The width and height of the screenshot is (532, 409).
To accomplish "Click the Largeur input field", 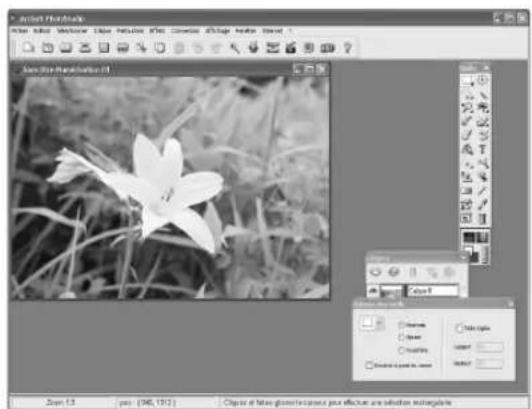I will (489, 347).
